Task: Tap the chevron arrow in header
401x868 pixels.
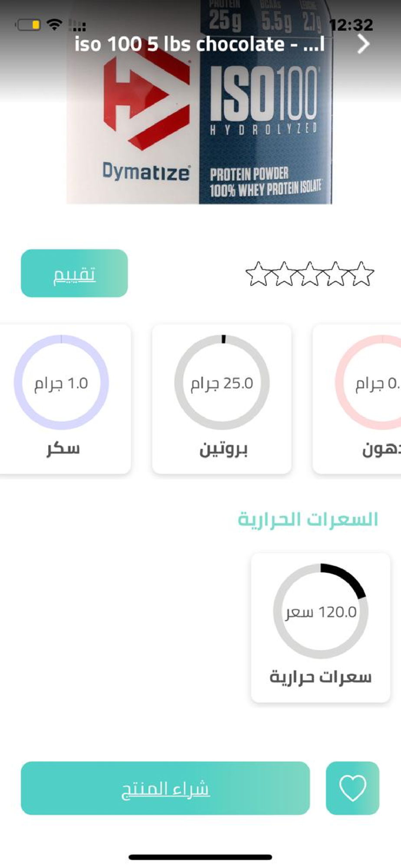Action: (363, 44)
